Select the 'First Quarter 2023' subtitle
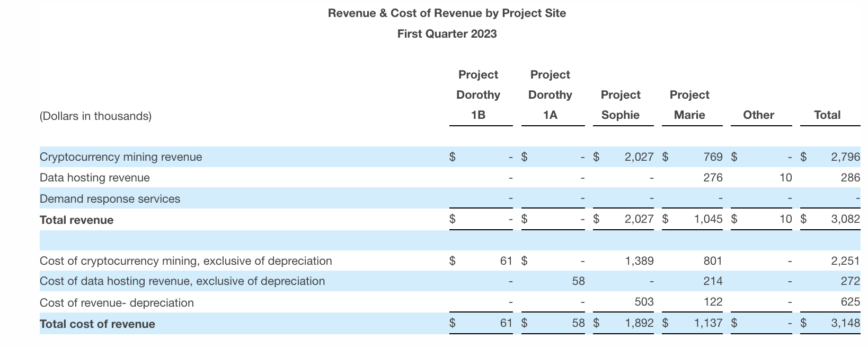The image size is (868, 347). point(447,34)
